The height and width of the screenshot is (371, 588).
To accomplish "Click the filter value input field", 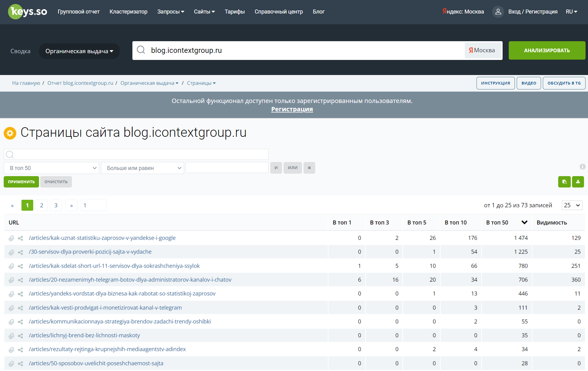I will [x=227, y=168].
